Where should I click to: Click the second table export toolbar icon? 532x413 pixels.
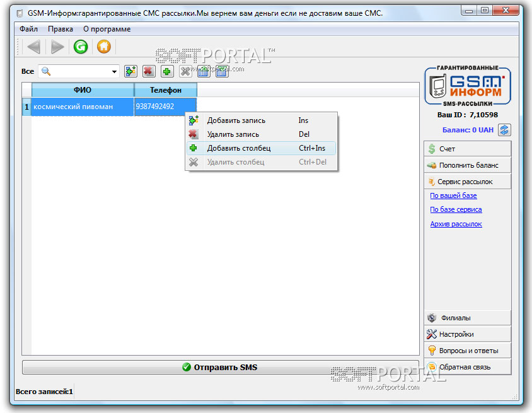tap(222, 71)
